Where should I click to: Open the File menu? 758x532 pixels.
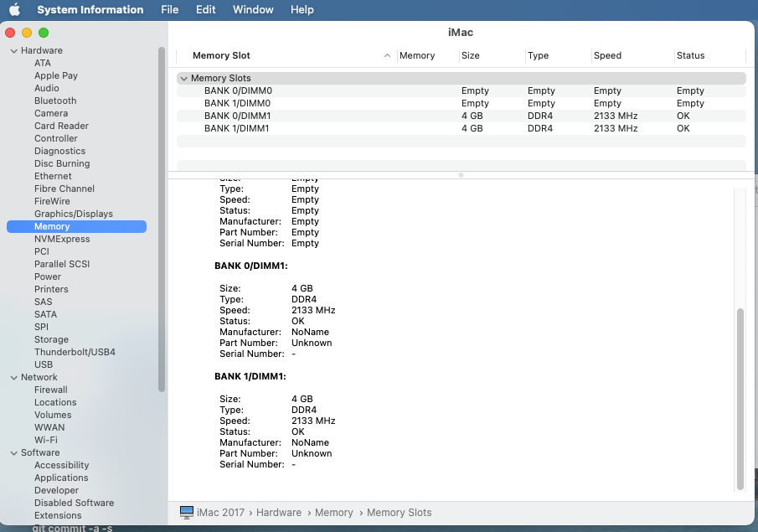pos(170,10)
